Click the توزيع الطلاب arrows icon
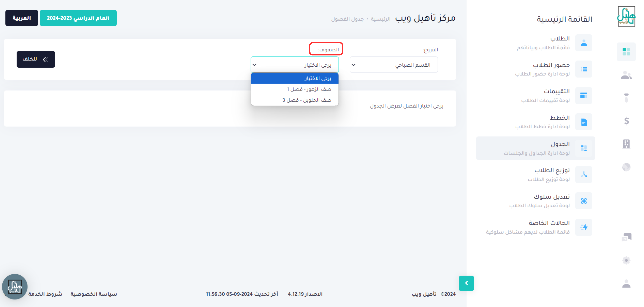This screenshot has width=644, height=307. point(584,174)
